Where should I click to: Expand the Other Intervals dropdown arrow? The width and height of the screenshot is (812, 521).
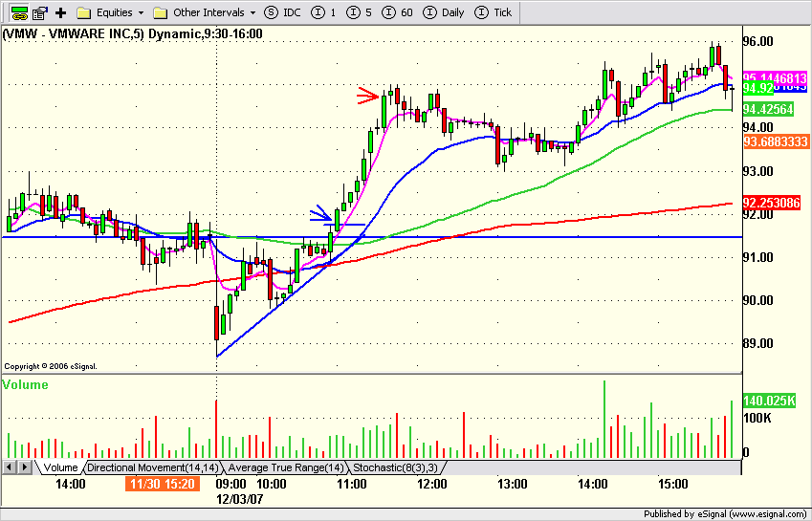pyautogui.click(x=252, y=13)
